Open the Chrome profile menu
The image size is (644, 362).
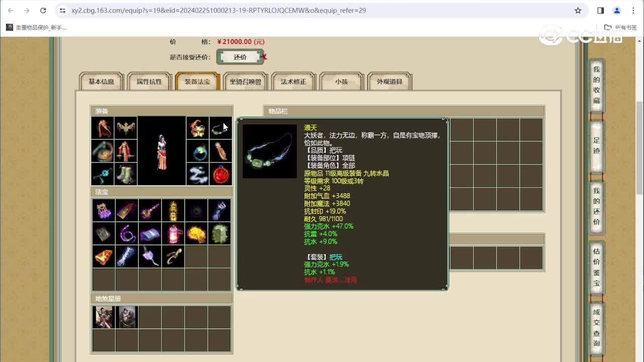(617, 10)
